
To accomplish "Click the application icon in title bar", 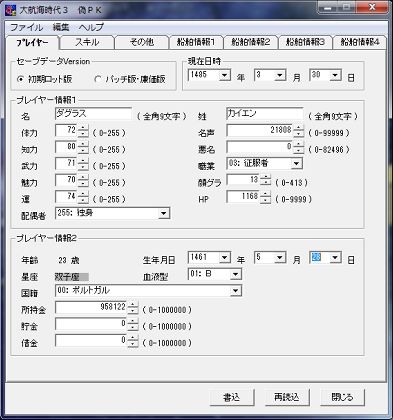I will coord(11,10).
